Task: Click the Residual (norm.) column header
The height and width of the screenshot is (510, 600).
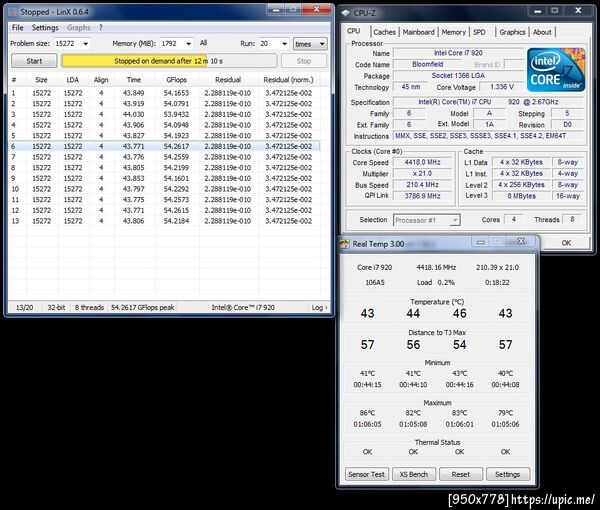Action: point(288,80)
